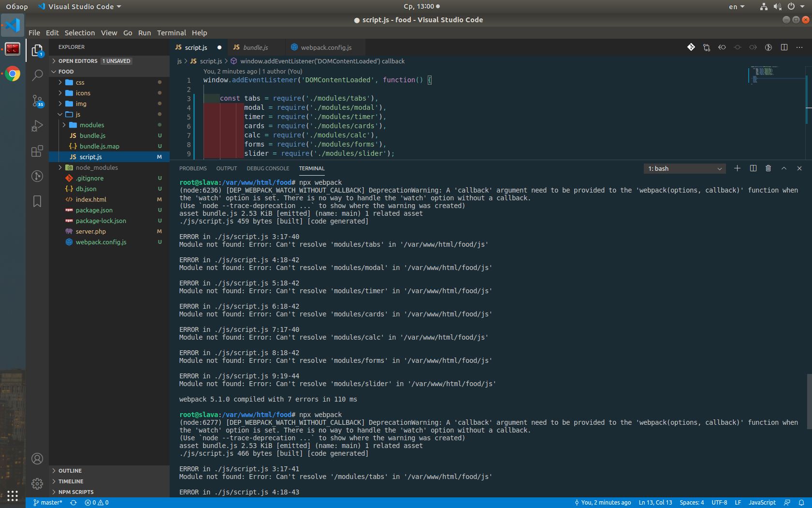The image size is (812, 508).
Task: Click the feedback icon in status bar
Action: click(x=787, y=503)
